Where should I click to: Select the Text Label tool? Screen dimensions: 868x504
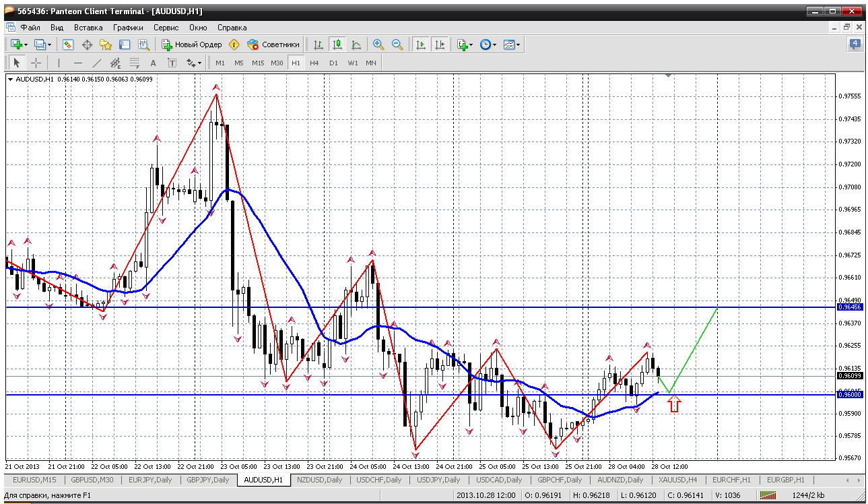click(172, 63)
